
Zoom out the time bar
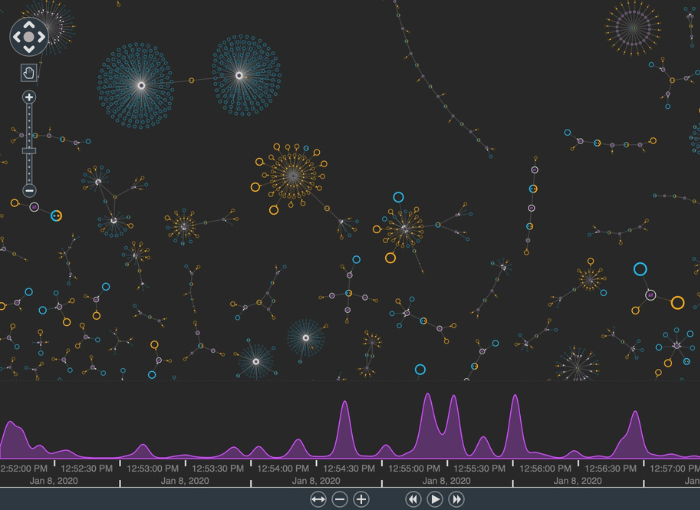coord(340,498)
